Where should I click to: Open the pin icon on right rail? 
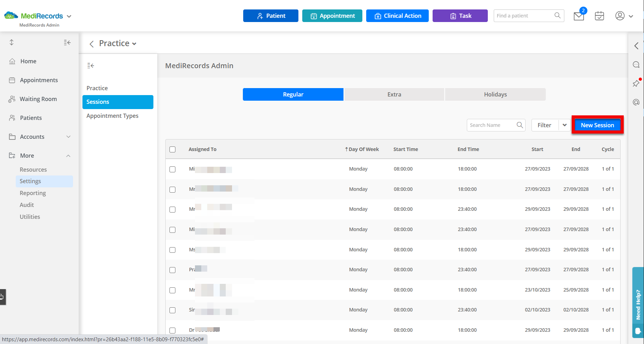[x=636, y=83]
